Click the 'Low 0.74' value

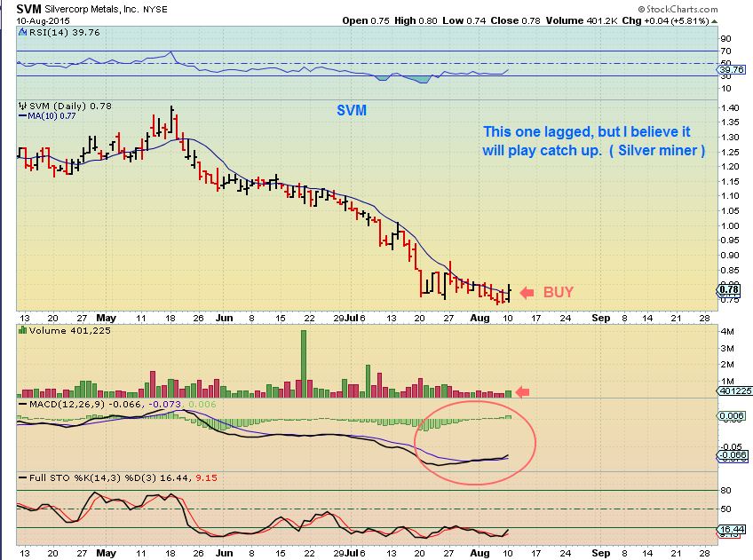click(x=464, y=21)
